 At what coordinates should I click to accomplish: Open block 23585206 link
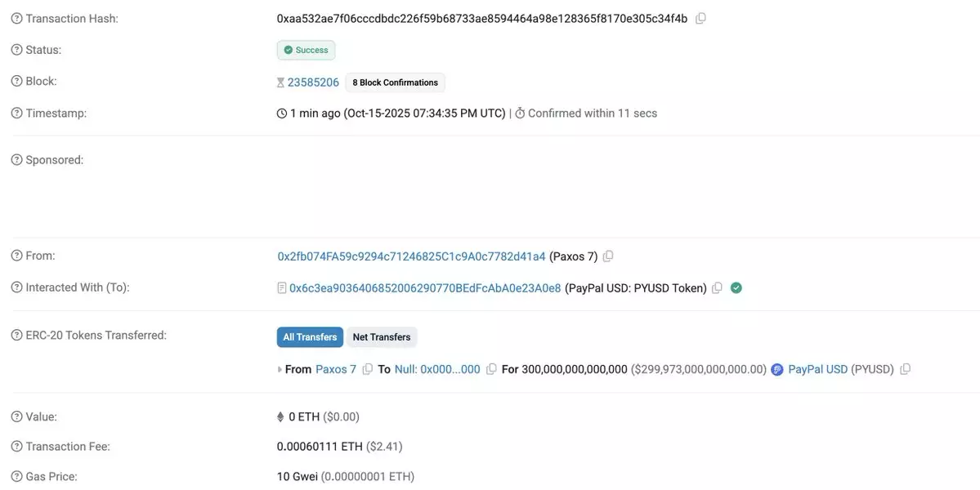click(313, 82)
